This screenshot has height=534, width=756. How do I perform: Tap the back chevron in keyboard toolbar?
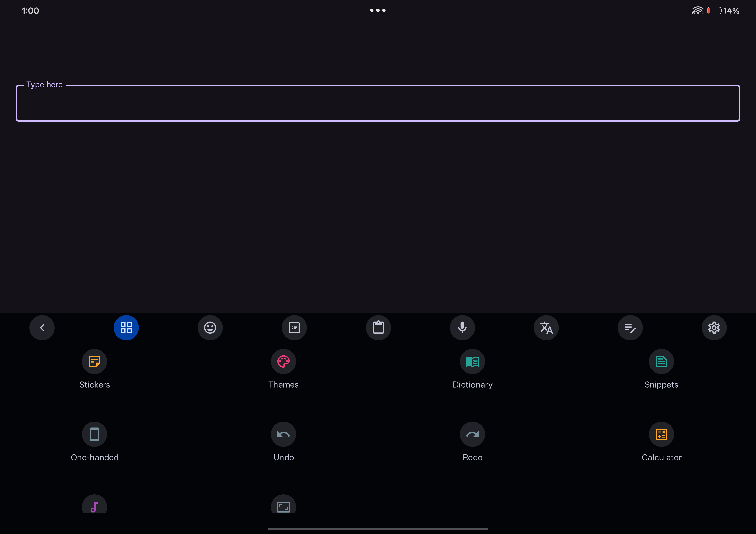pyautogui.click(x=42, y=328)
